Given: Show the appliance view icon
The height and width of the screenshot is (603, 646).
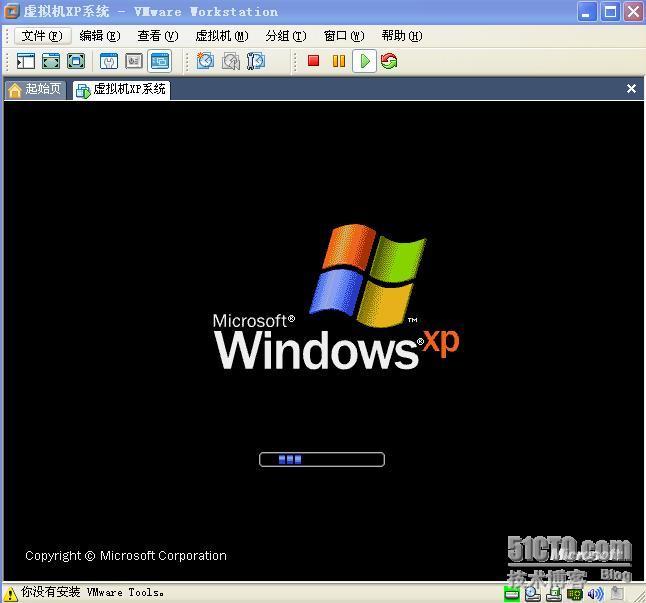Looking at the screenshot, I should coord(134,61).
